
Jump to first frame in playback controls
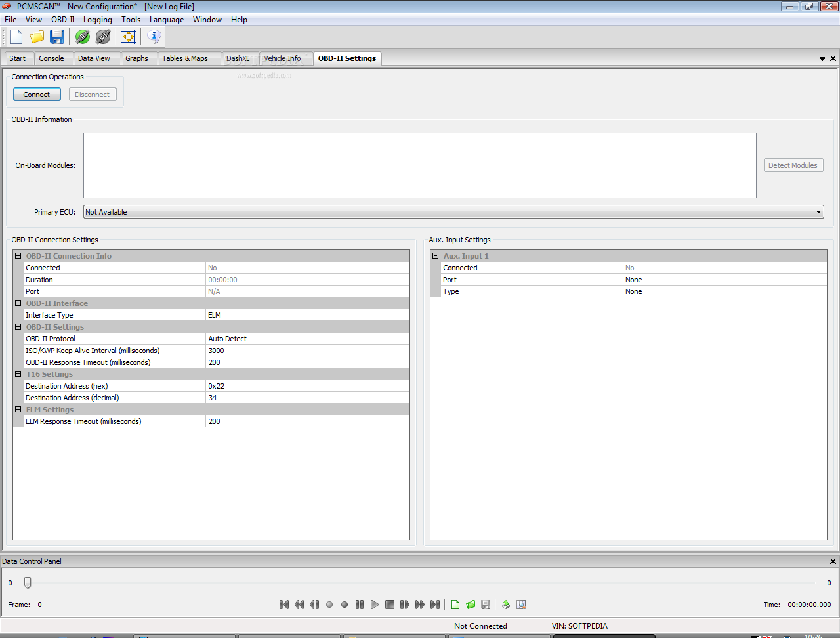pyautogui.click(x=284, y=605)
